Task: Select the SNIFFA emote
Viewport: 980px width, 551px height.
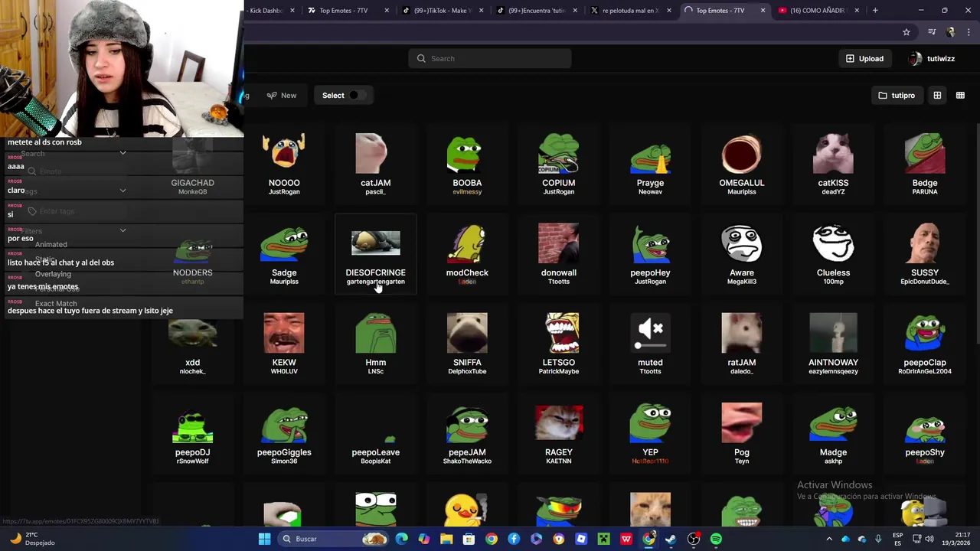Action: [x=467, y=343]
